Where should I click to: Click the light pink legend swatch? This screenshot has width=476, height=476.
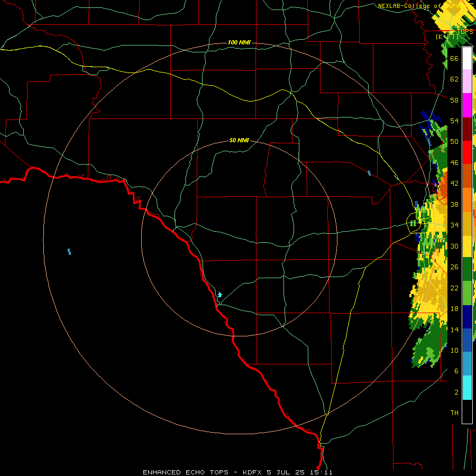[467, 81]
